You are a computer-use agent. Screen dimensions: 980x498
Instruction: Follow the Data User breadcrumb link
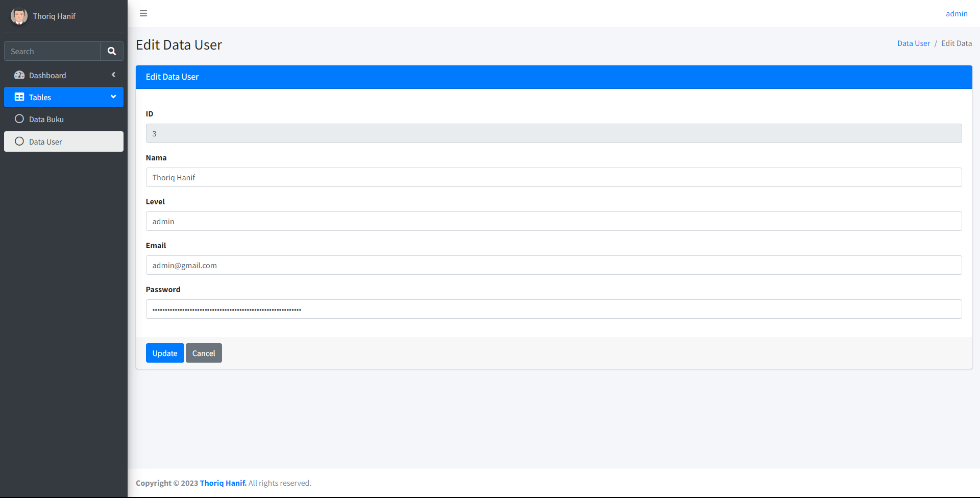point(913,43)
